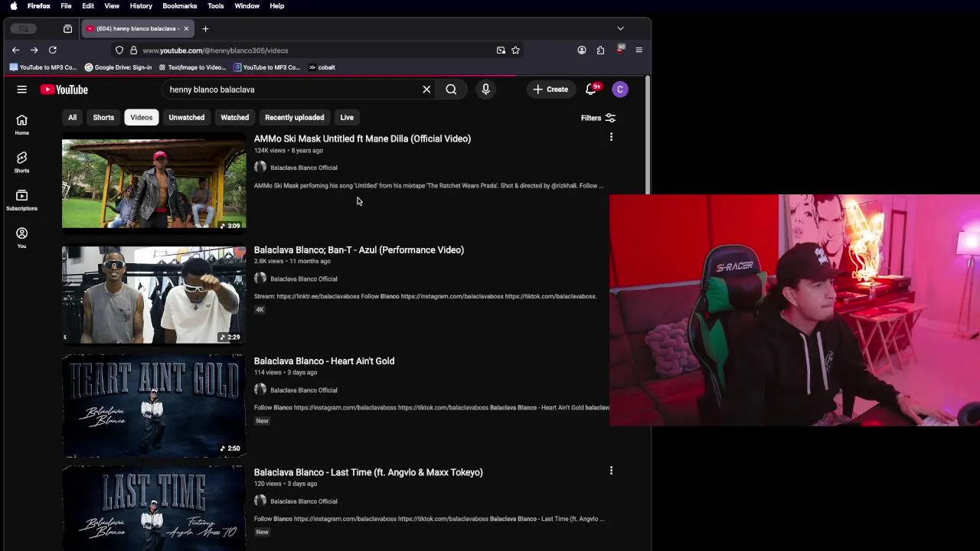Go forward in Firefox
The image size is (980, 551).
(34, 51)
